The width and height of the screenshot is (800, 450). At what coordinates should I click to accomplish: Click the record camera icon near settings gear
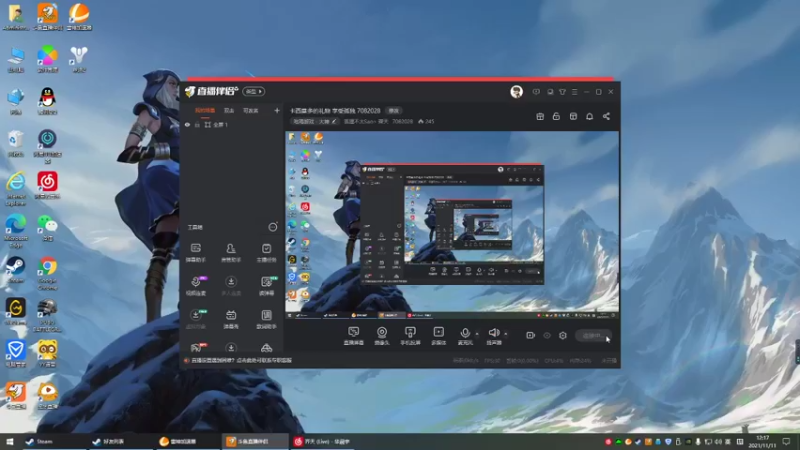click(530, 335)
